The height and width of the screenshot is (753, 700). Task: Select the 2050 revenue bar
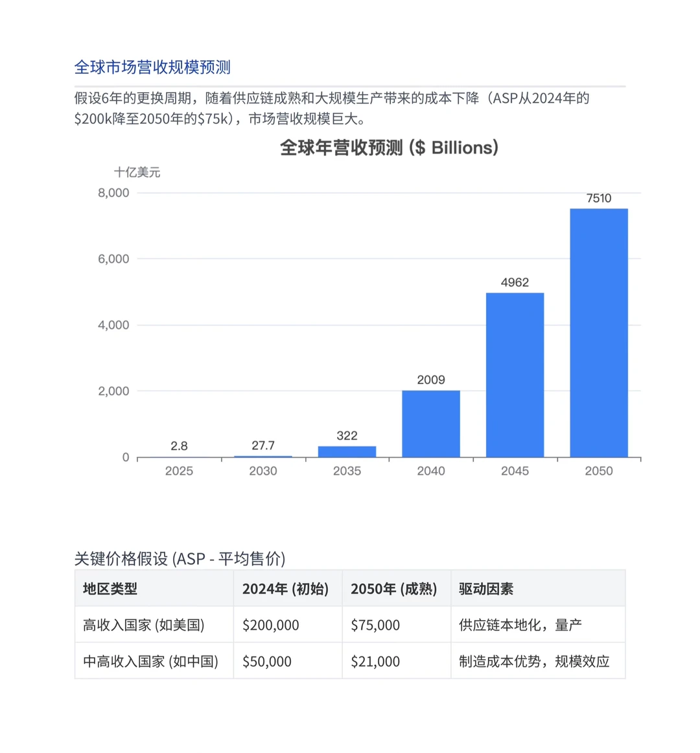(600, 331)
